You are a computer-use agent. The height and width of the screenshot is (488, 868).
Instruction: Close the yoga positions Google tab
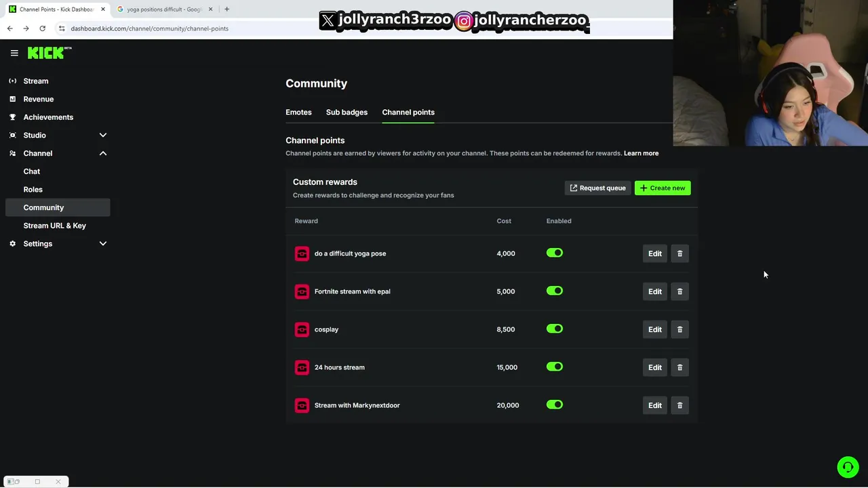coord(210,9)
